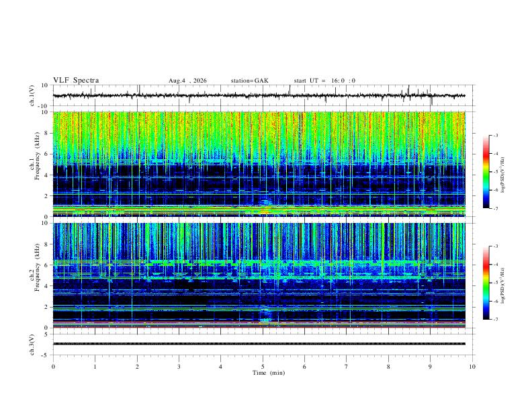The image size is (532, 411).
Task: Click the station=GAK label
Action: click(x=250, y=81)
